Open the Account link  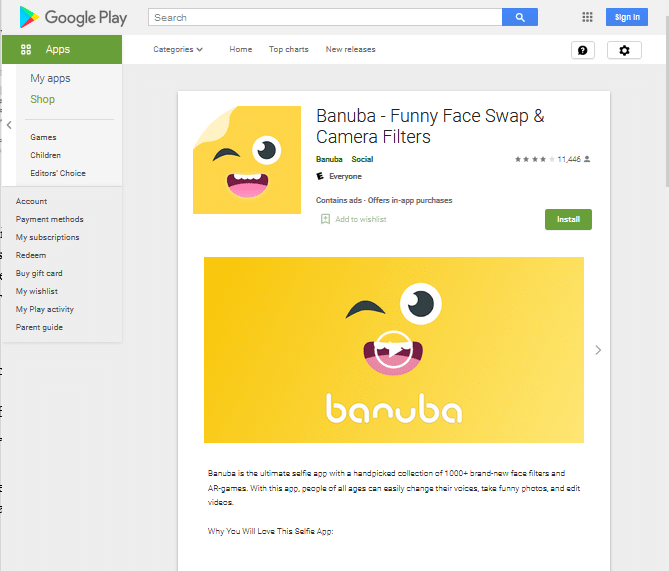[x=31, y=201]
